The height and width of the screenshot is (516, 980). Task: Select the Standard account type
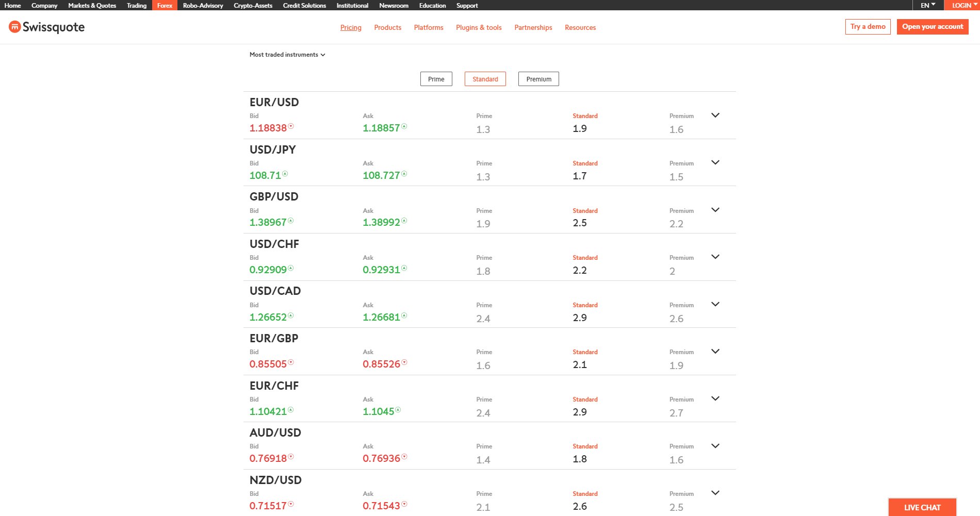tap(485, 79)
